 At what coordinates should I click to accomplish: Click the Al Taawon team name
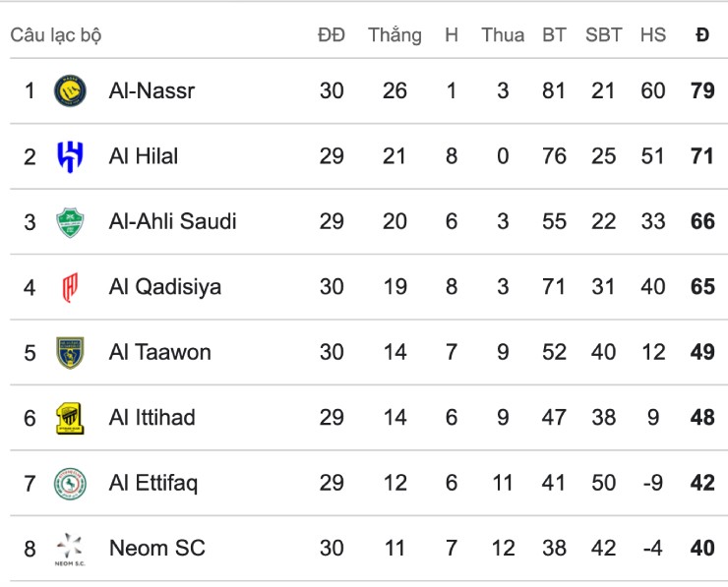[x=159, y=352]
